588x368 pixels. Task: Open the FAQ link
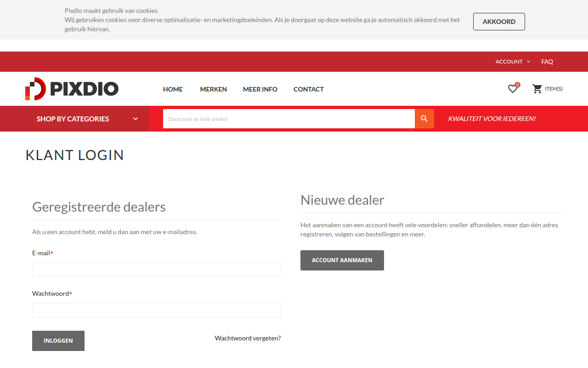tap(547, 62)
